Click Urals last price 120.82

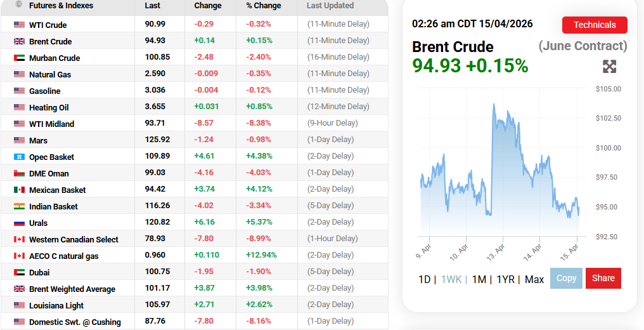(157, 222)
